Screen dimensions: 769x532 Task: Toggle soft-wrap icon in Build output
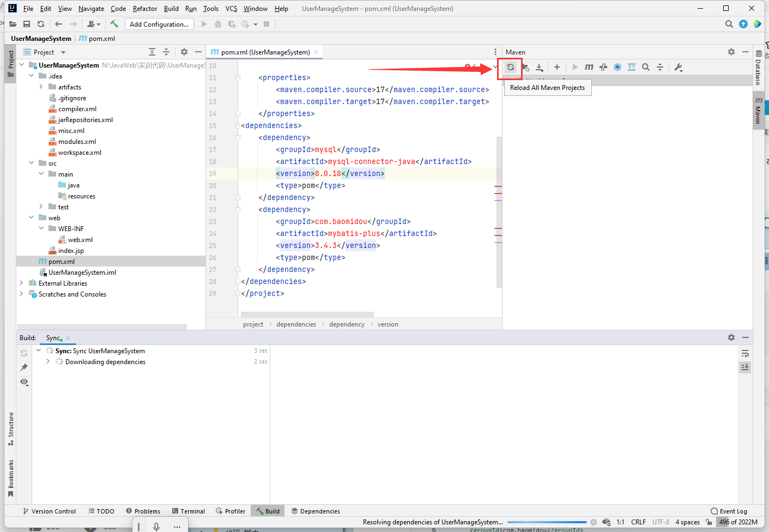745,353
